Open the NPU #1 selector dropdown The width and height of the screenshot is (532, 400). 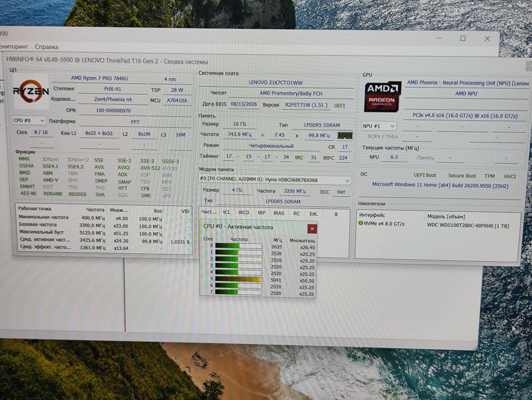pos(378,126)
